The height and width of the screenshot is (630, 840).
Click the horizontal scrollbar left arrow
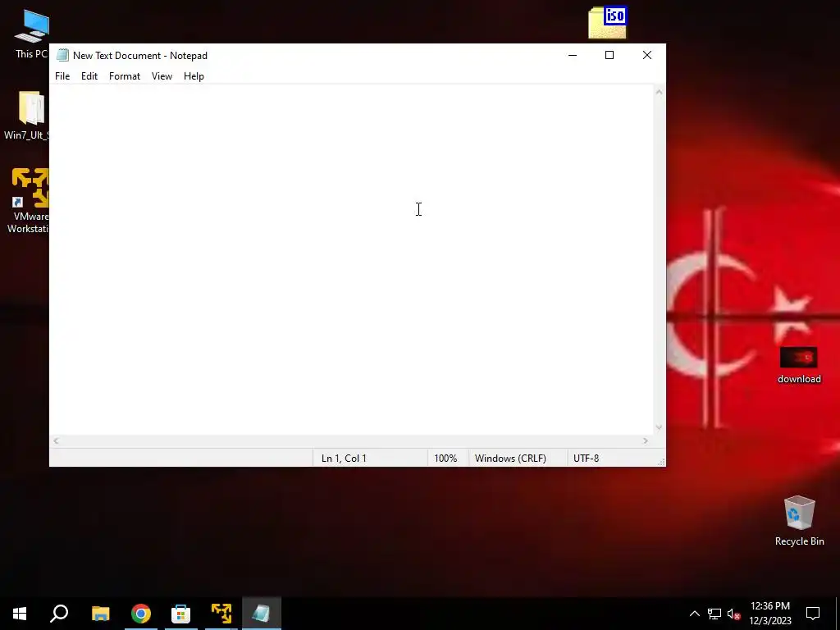[56, 441]
